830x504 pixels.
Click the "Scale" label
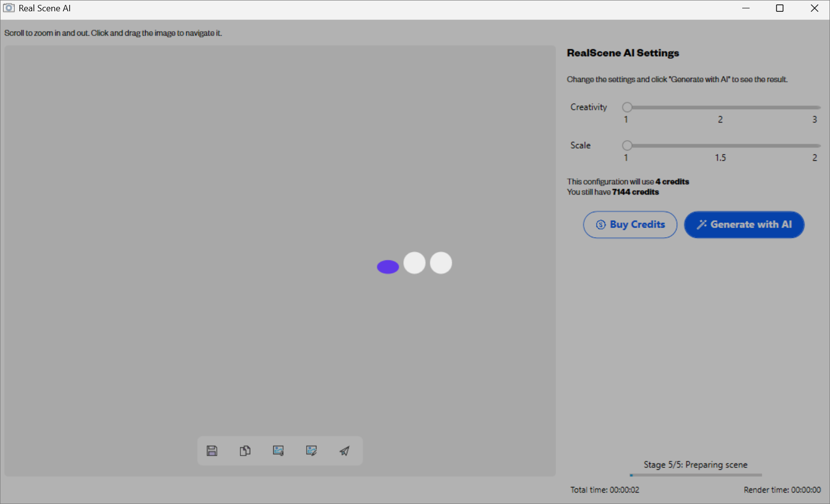point(580,145)
